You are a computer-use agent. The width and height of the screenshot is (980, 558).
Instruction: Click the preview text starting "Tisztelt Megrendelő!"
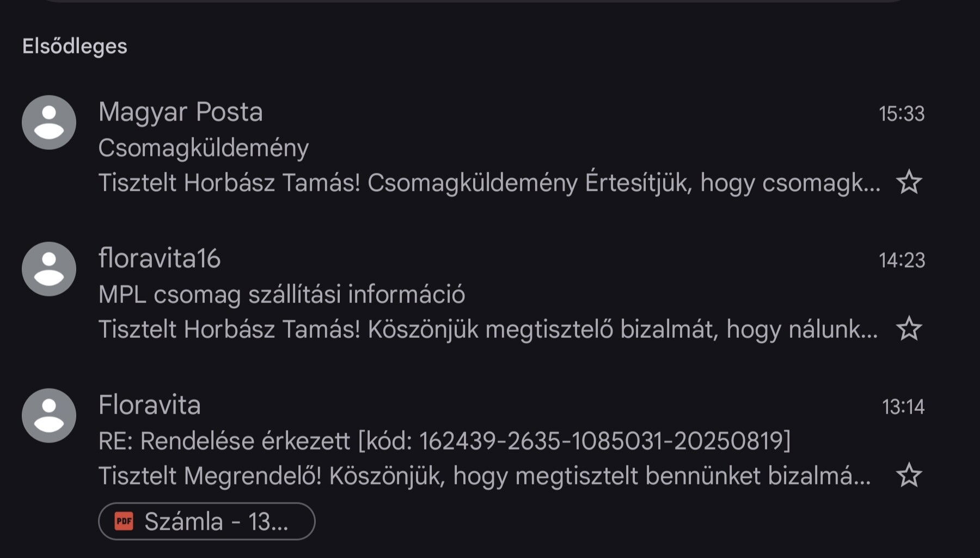(x=485, y=476)
